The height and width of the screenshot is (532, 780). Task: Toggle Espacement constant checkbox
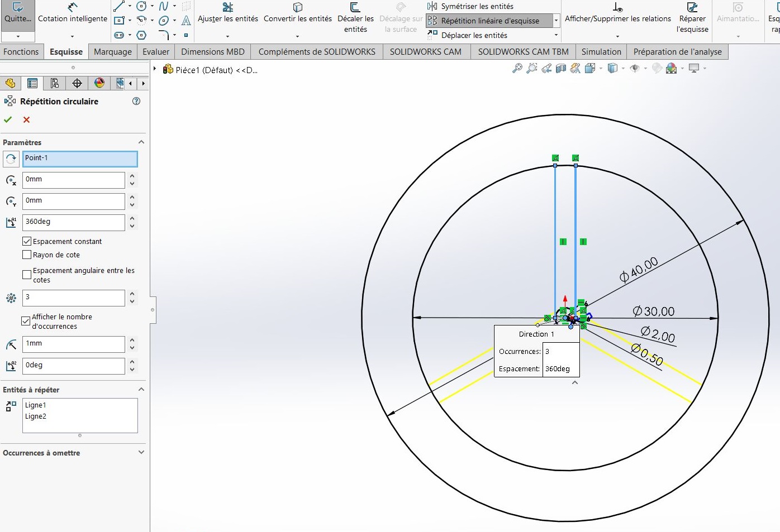(27, 241)
